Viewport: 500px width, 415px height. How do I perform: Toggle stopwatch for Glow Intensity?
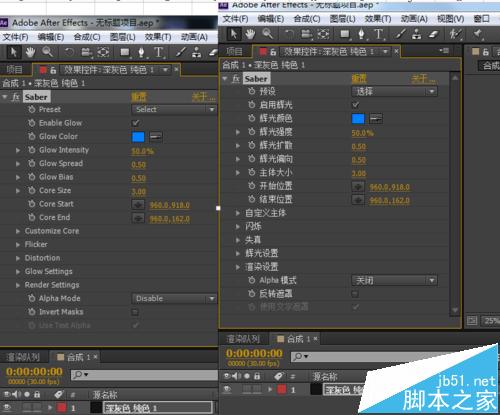coord(32,150)
